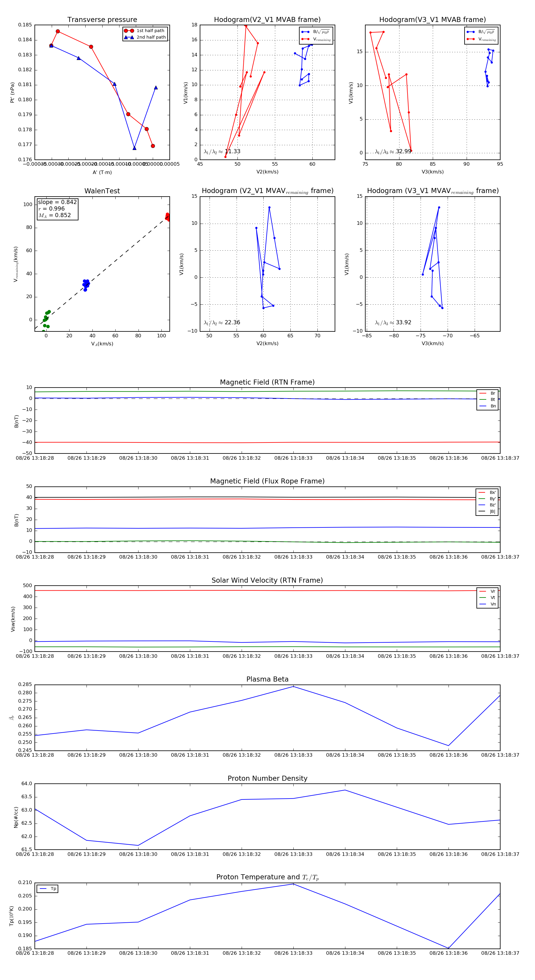Viewport: 535px width, 980px height.
Task: Click the 'Tp' legend entry
Action: click(x=48, y=889)
